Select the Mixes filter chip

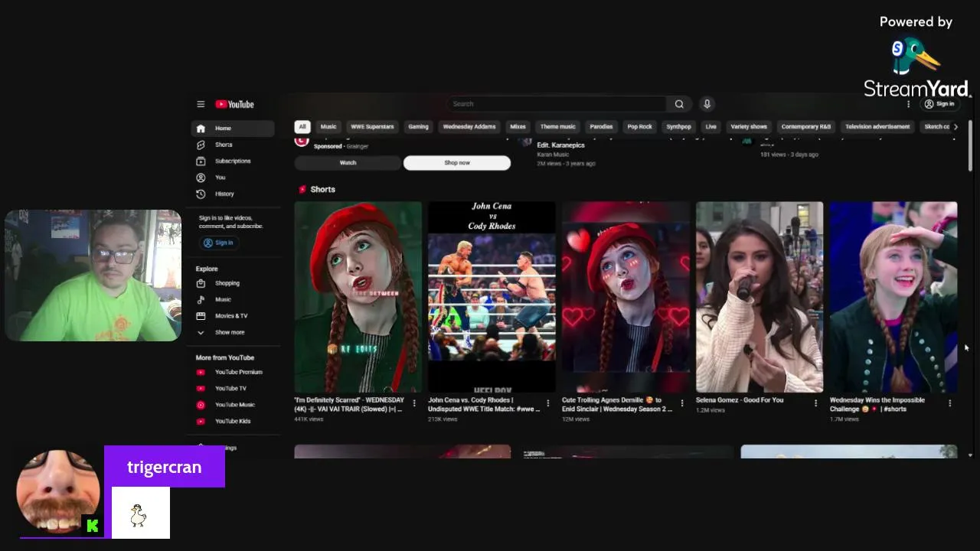518,127
